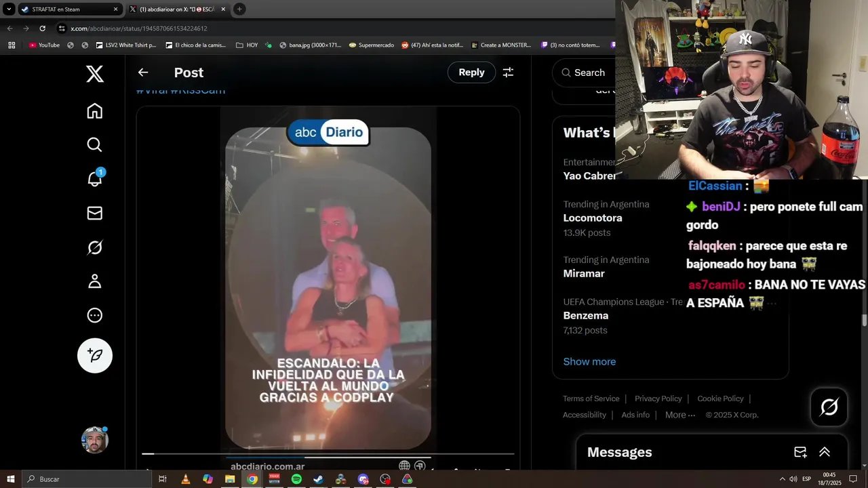The width and height of the screenshot is (868, 488).
Task: Click the #KissCam hashtag
Action: pyautogui.click(x=198, y=91)
